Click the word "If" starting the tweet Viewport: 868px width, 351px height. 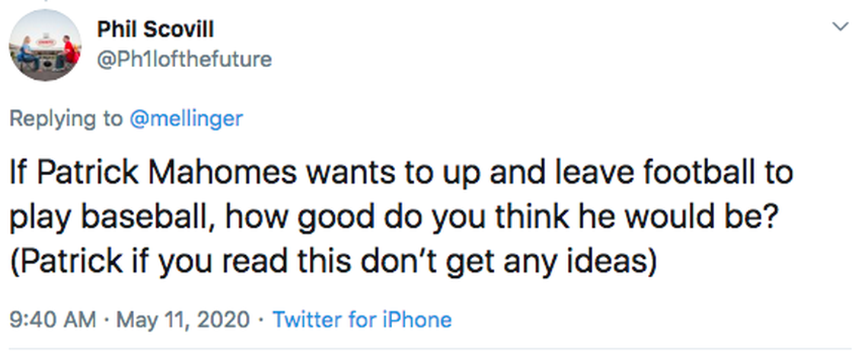pos(19,173)
